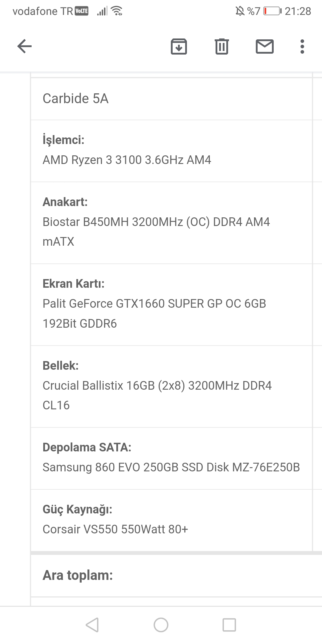322x644 pixels.
Task: Tap the 21:28 clock in status bar
Action: [298, 11]
